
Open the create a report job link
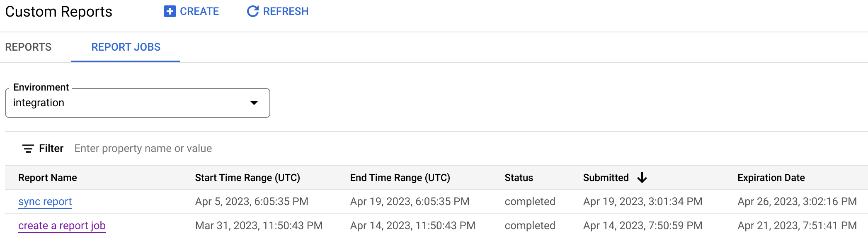62,226
